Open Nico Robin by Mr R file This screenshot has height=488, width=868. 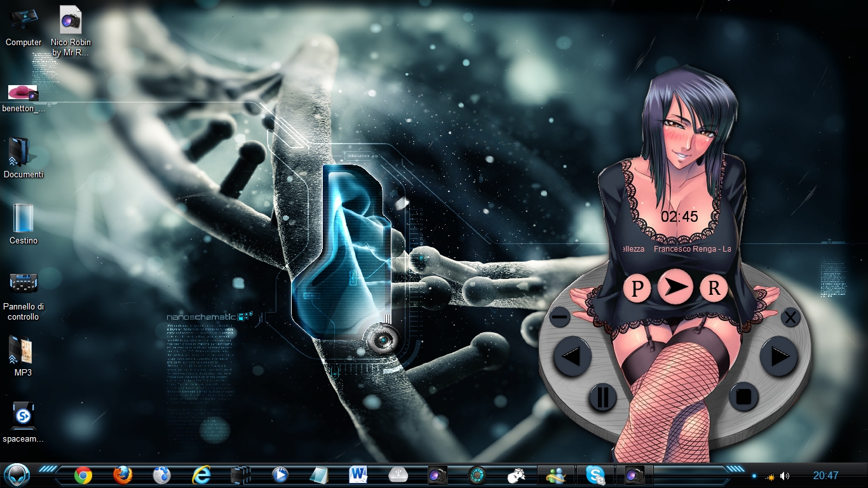click(x=71, y=29)
